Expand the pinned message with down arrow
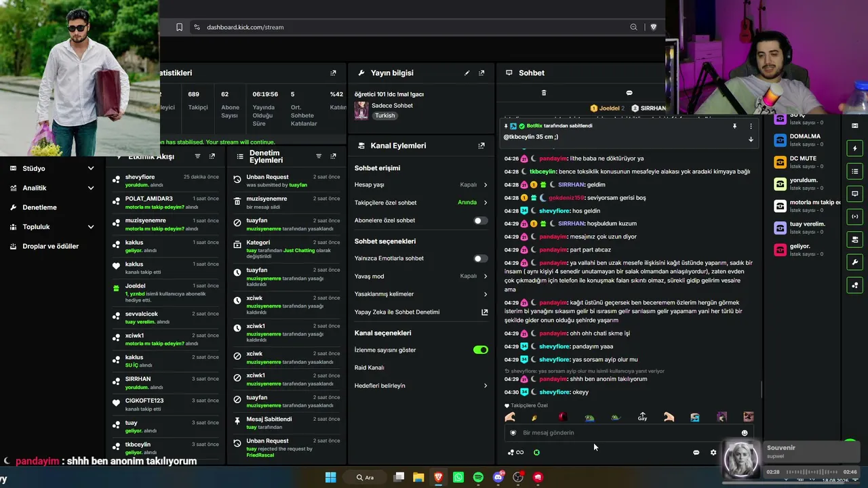This screenshot has height=488, width=868. (x=751, y=139)
